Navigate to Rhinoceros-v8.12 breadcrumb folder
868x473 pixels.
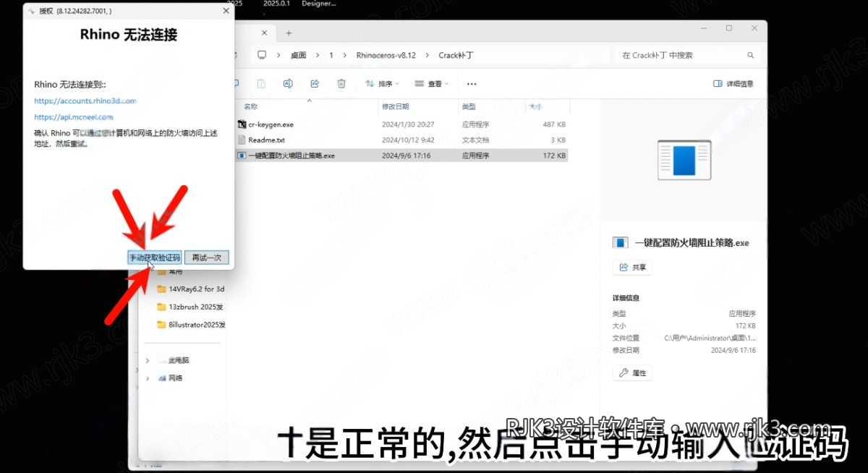pyautogui.click(x=386, y=55)
